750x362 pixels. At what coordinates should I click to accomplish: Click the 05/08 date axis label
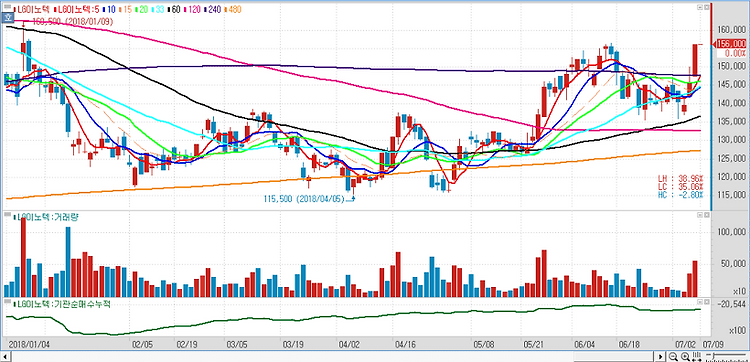click(484, 344)
